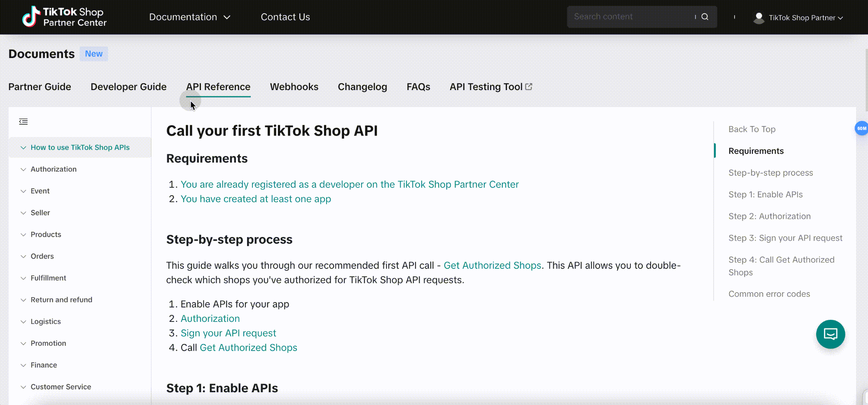This screenshot has width=868, height=405.
Task: Switch to the Changelog tab
Action: pyautogui.click(x=362, y=87)
